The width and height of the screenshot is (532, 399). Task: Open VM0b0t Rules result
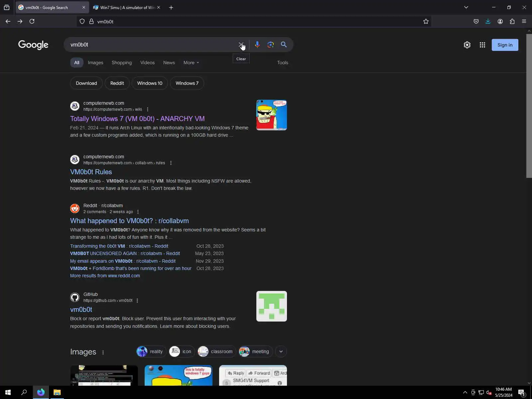(91, 172)
